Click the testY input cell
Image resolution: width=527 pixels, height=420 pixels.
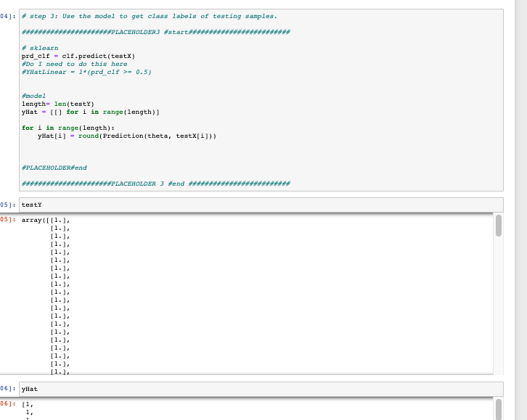click(x=261, y=205)
